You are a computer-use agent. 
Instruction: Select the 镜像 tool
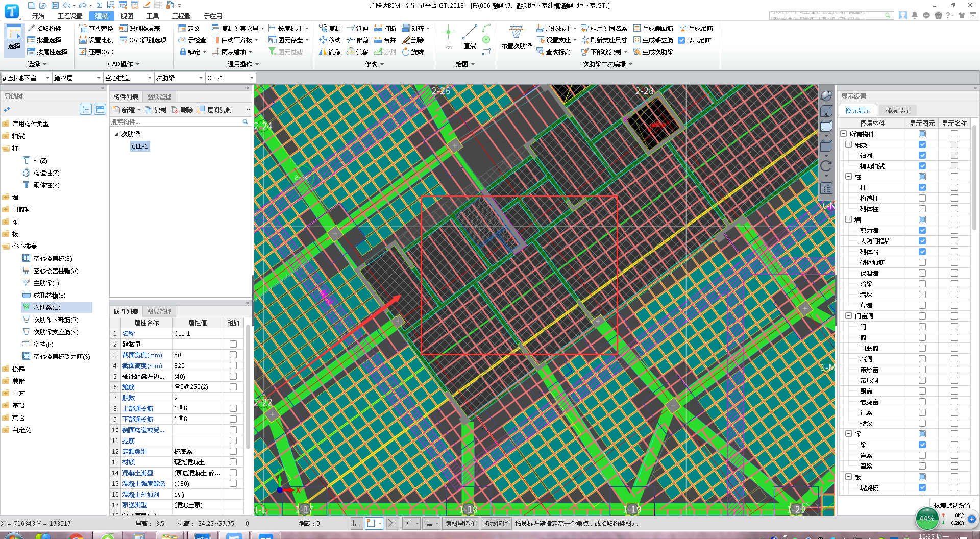pos(330,52)
